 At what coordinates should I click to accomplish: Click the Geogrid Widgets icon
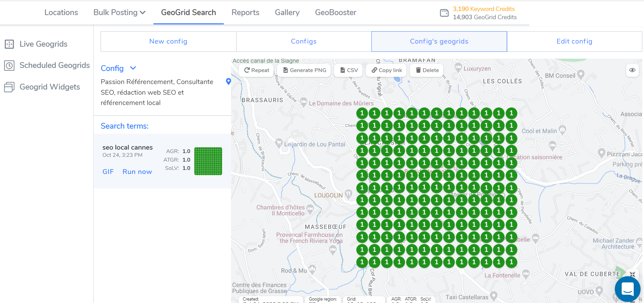point(9,87)
